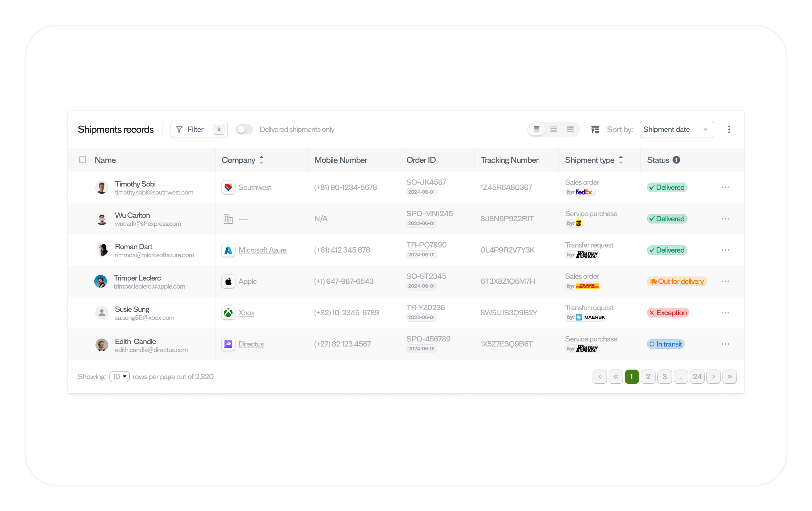Open the Xbox company link

(247, 313)
